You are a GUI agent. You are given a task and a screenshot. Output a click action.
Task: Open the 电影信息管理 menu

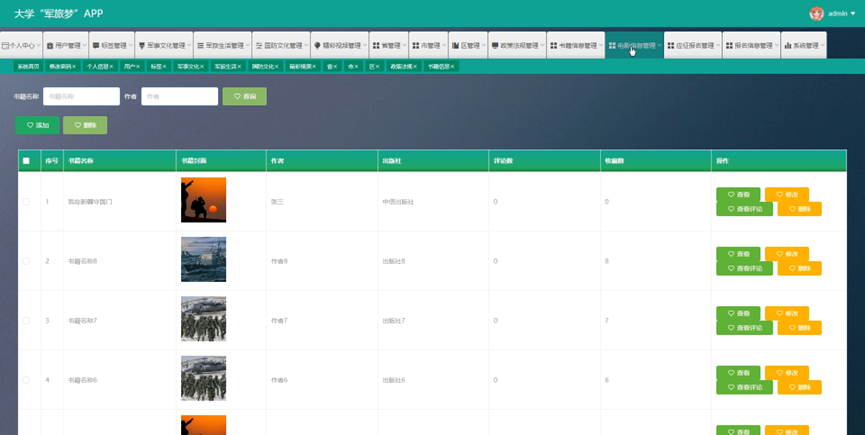point(634,45)
